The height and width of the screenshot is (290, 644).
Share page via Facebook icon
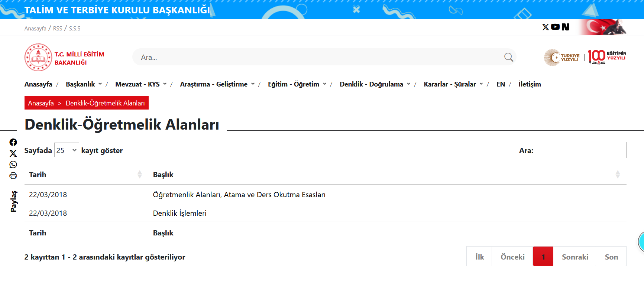pyautogui.click(x=13, y=142)
